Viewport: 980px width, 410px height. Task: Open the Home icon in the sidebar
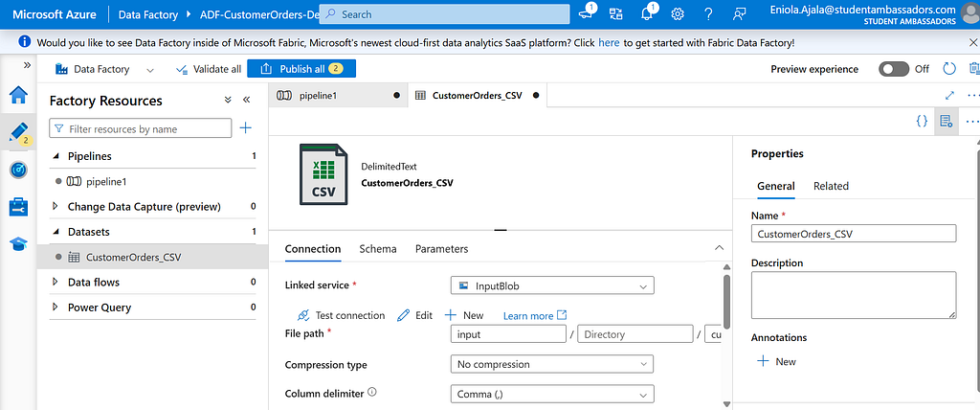pyautogui.click(x=19, y=95)
